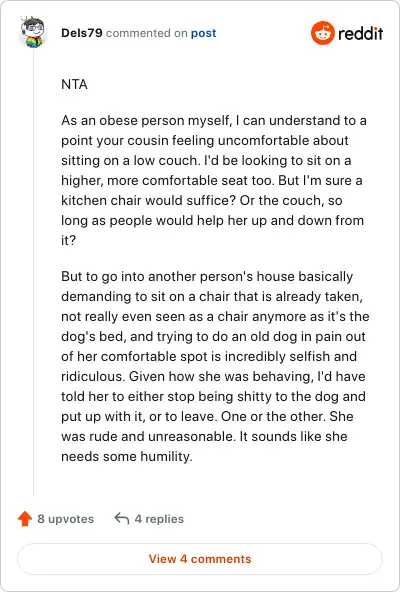Click the gray "commented on" text
The image size is (400, 592).
[x=147, y=33]
